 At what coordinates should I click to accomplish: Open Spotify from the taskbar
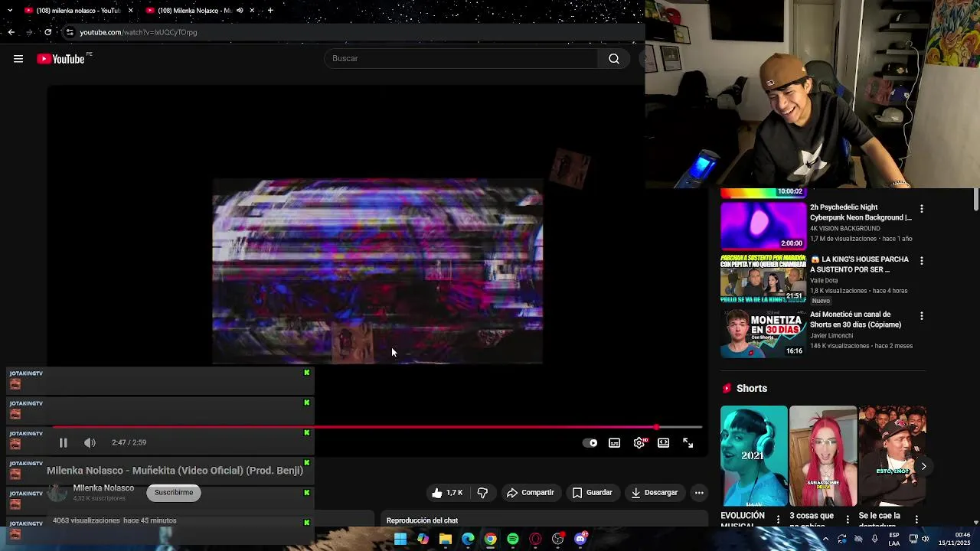tap(513, 540)
